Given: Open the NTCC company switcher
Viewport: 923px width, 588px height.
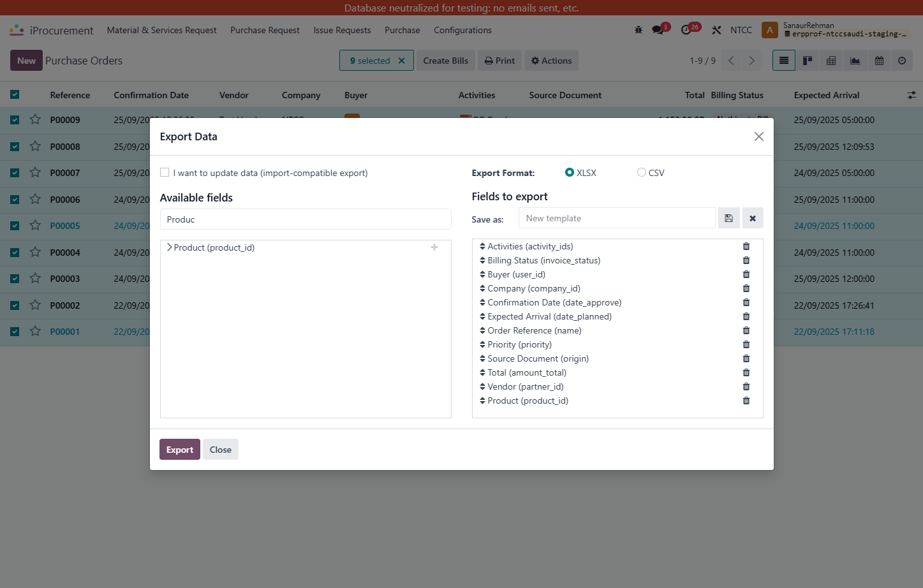Looking at the screenshot, I should [x=741, y=30].
